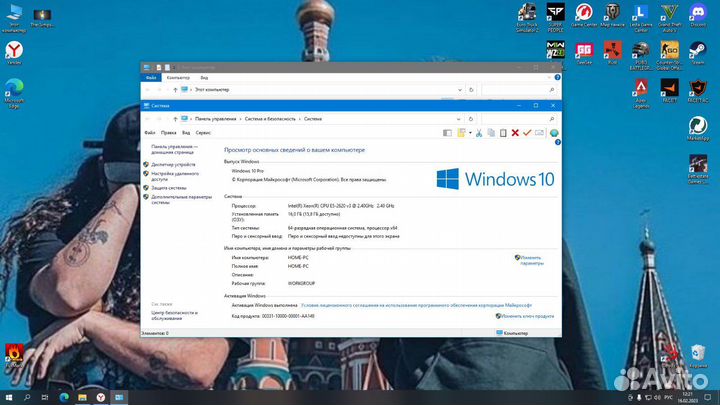
Task: Open the Вид menu in System window
Action: pos(186,133)
